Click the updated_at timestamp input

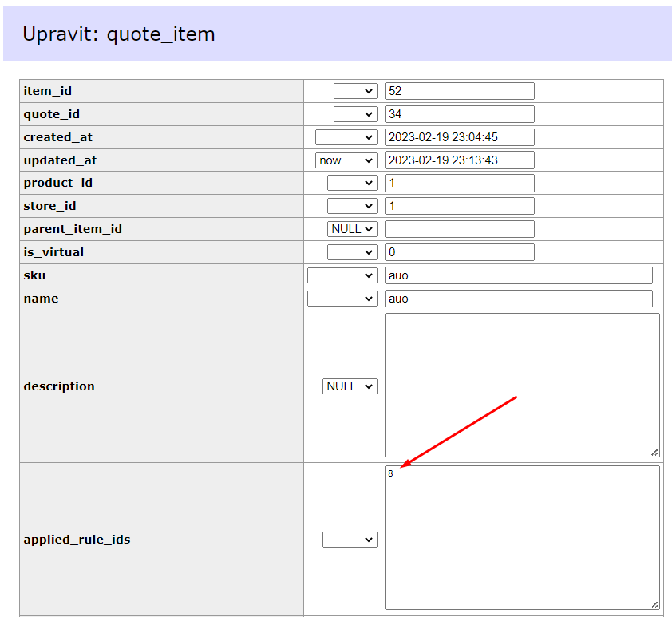click(x=460, y=160)
